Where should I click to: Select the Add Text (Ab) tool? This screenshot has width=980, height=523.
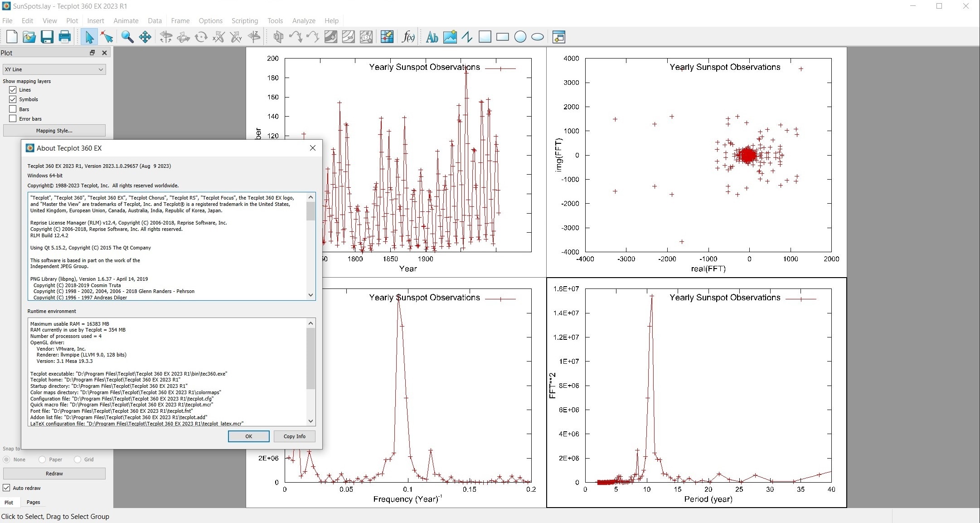pos(432,37)
